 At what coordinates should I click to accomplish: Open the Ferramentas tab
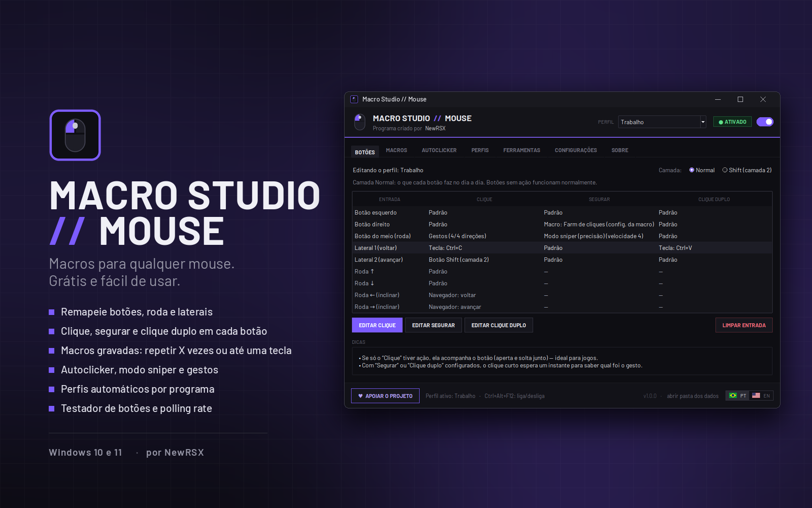pyautogui.click(x=522, y=150)
